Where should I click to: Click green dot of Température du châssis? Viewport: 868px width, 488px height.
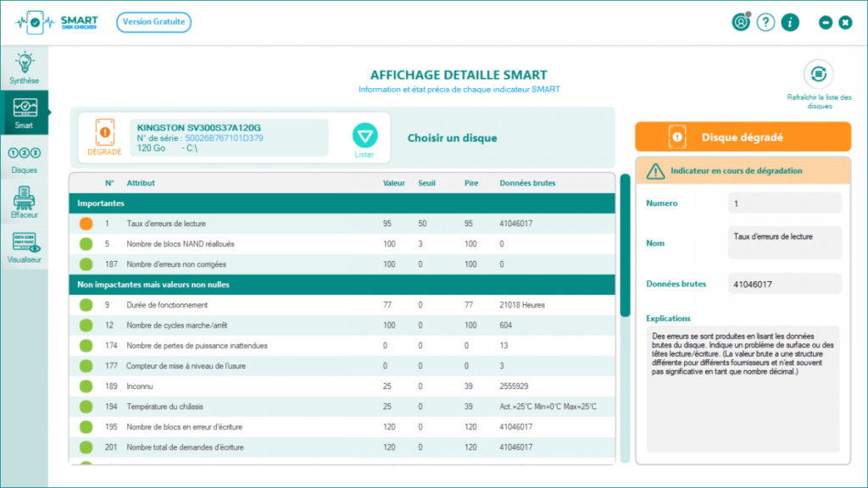(86, 407)
